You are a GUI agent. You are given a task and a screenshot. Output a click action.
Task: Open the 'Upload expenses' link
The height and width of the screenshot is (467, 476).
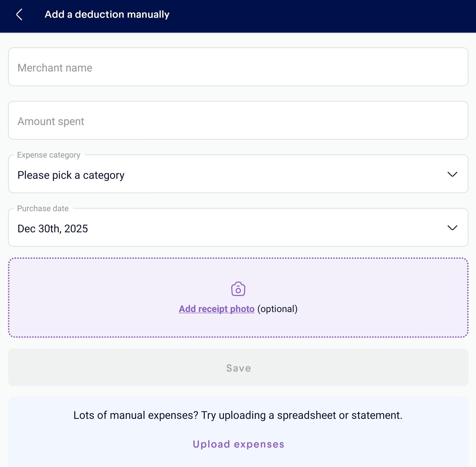tap(238, 444)
